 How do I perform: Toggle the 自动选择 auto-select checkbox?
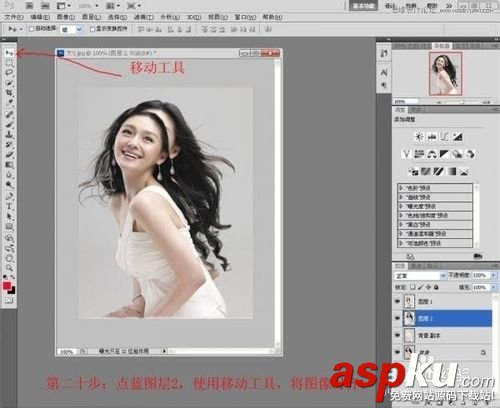pyautogui.click(x=32, y=29)
